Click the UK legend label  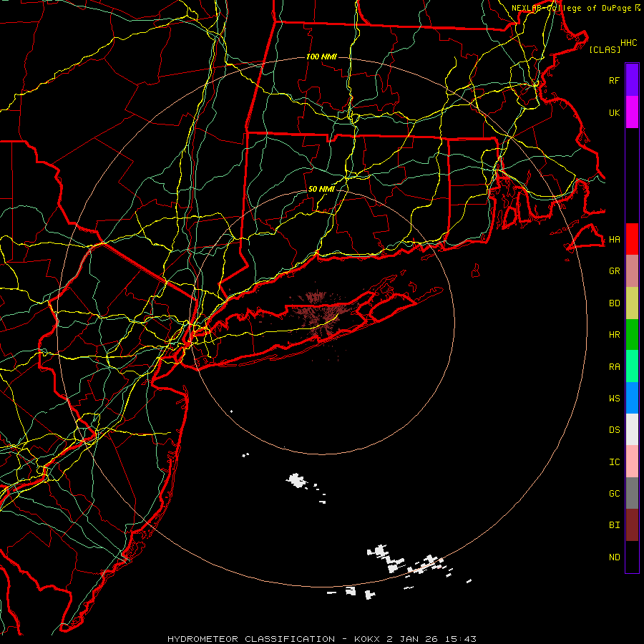pyautogui.click(x=614, y=112)
